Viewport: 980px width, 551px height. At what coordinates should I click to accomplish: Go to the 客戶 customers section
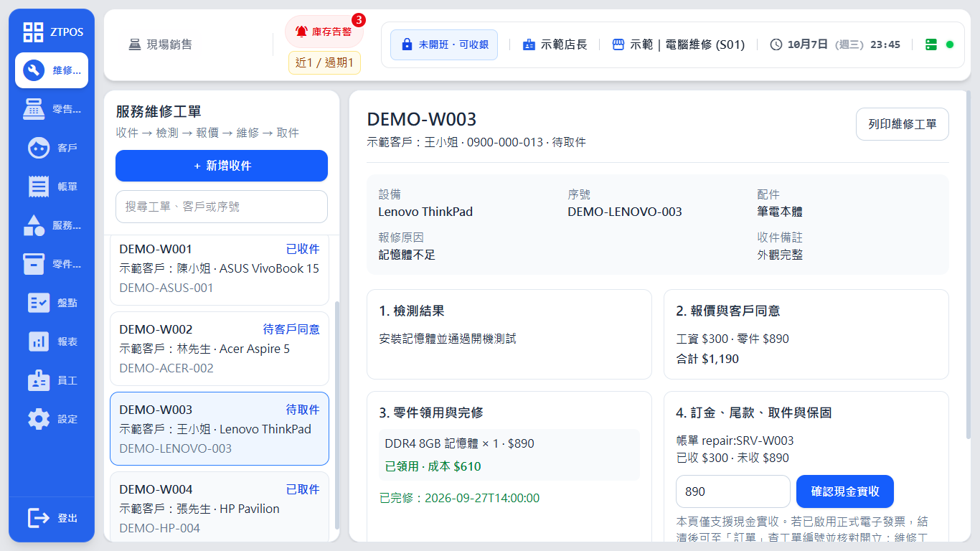click(x=52, y=148)
